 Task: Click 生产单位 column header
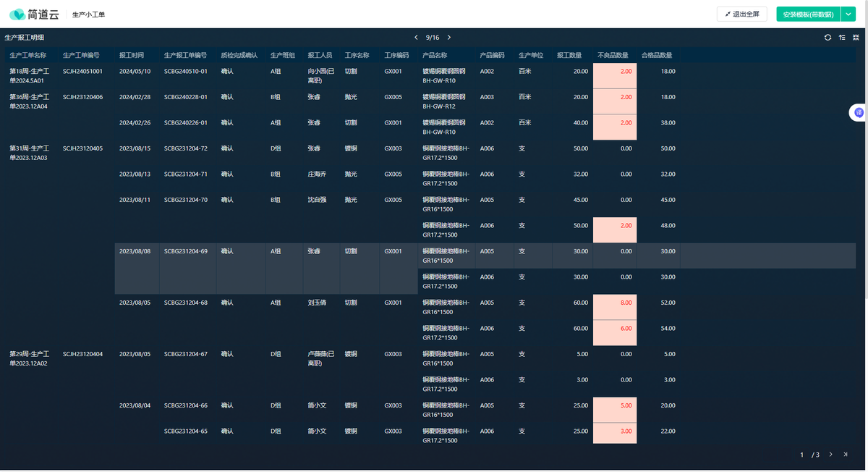[531, 55]
